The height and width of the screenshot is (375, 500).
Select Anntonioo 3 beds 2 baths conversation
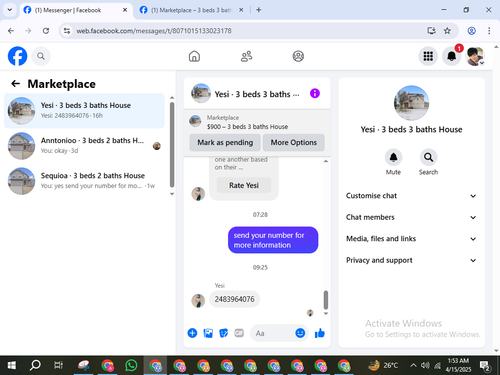click(84, 146)
